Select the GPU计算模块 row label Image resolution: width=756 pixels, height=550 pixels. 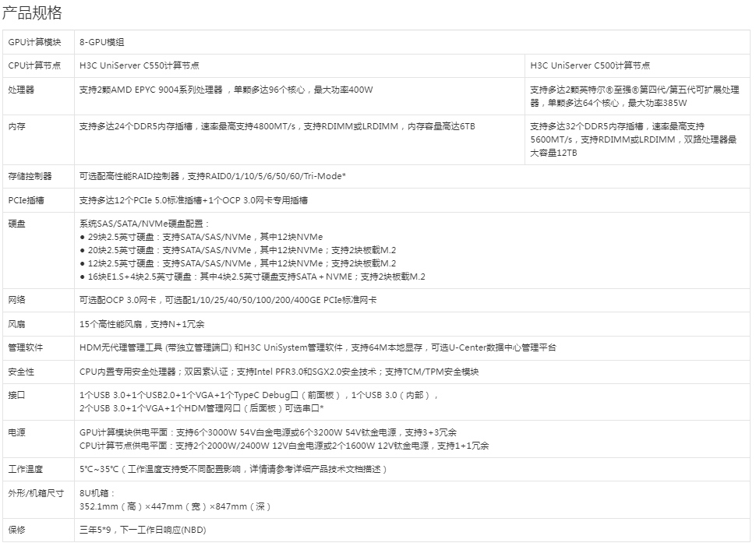coord(35,42)
